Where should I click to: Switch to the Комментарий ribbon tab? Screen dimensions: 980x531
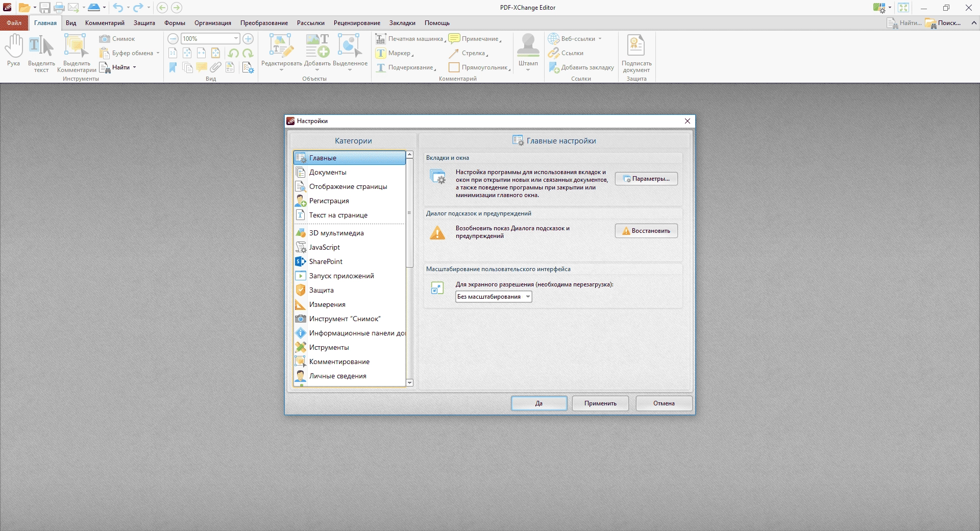coord(105,23)
